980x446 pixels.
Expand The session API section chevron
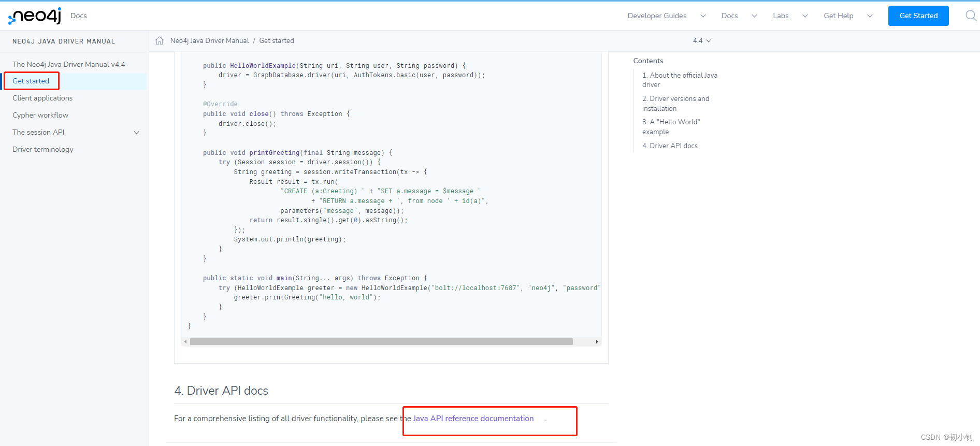click(137, 133)
